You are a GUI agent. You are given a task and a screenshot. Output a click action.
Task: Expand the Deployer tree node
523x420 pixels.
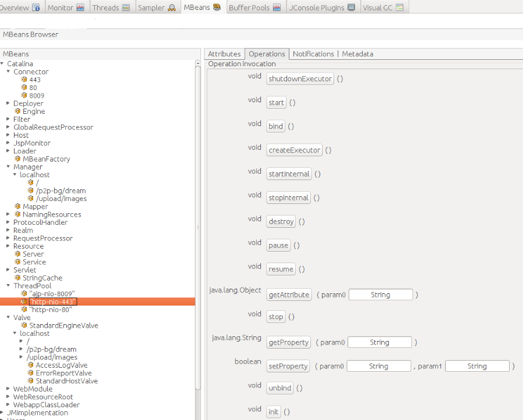[x=8, y=103]
